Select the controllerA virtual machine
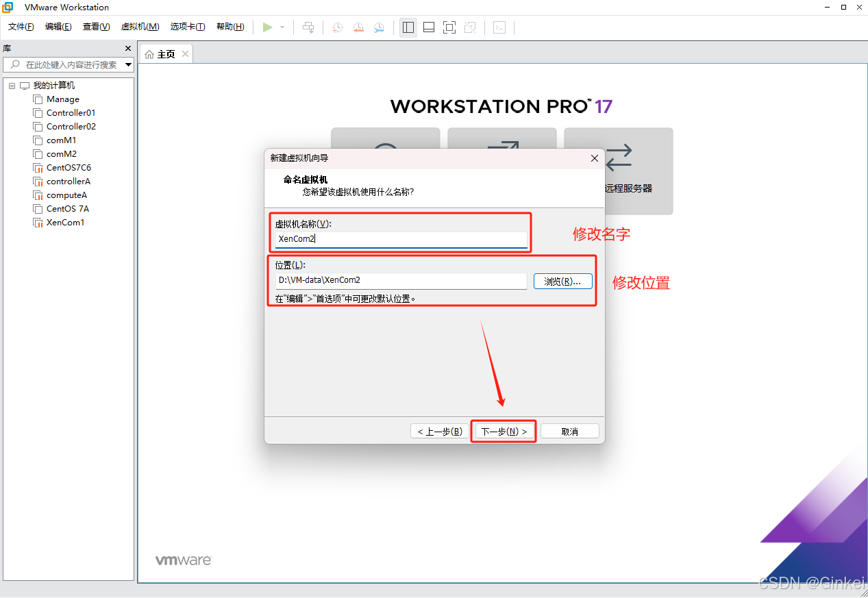Image resolution: width=868 pixels, height=598 pixels. (x=69, y=182)
